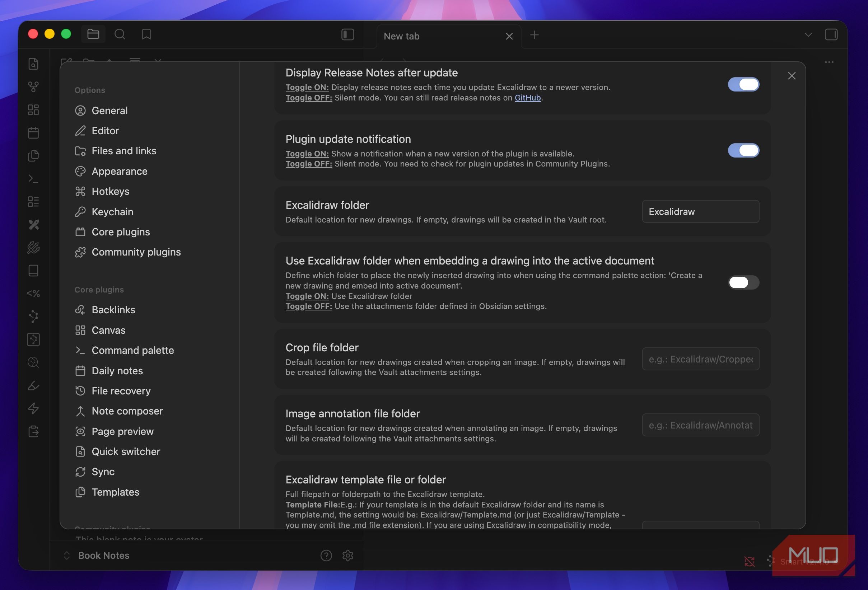Enable Use Excalidraw folder when embedding

[743, 282]
